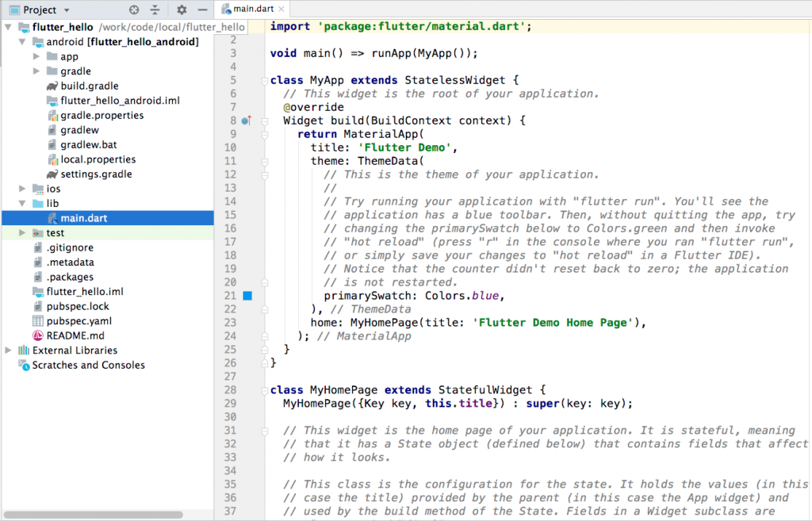Viewport: 812px width, 521px height.
Task: Open pubspec.yaml file
Action: pos(79,321)
